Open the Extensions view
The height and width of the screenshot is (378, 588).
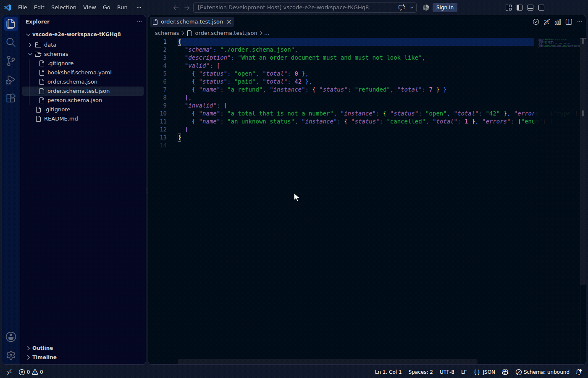pyautogui.click(x=11, y=98)
